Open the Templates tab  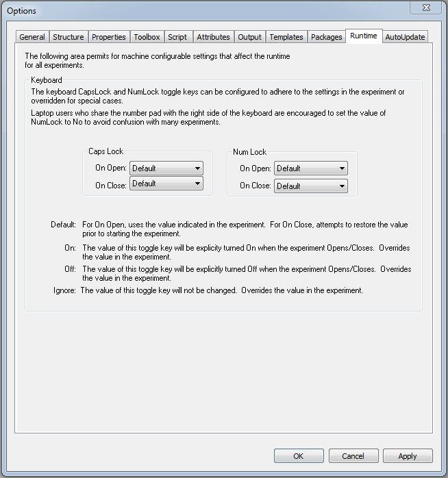286,37
